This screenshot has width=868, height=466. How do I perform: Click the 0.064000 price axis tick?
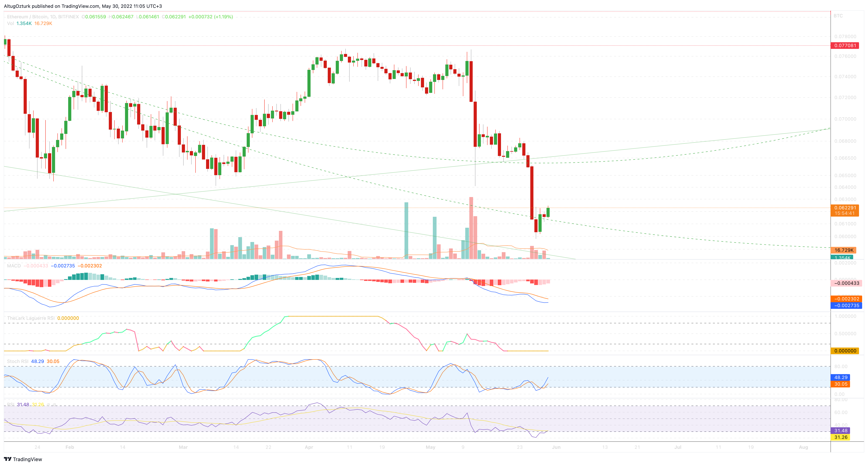point(845,187)
